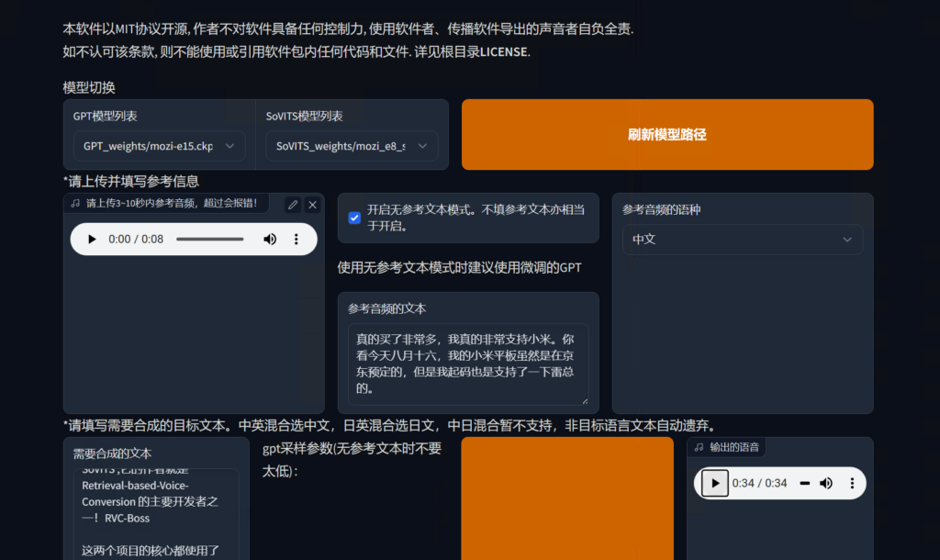Image resolution: width=940 pixels, height=560 pixels.
Task: Remove the uploaded reference audio with X
Action: [312, 205]
